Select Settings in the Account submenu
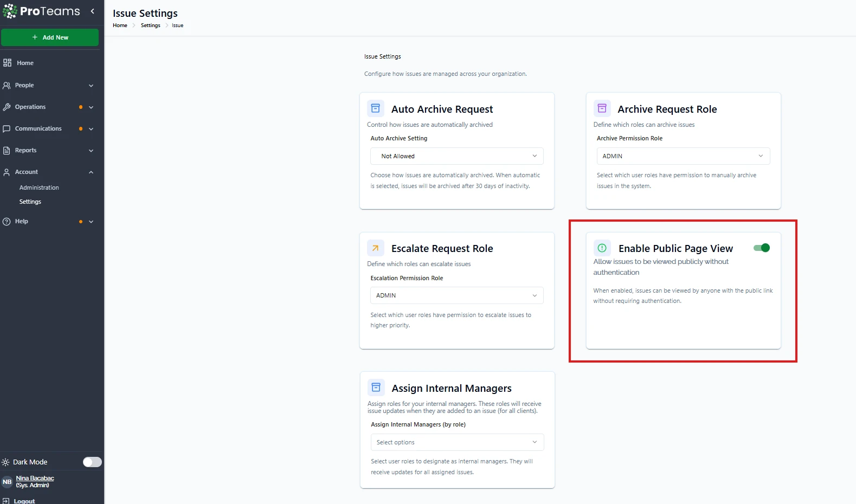The width and height of the screenshot is (856, 504). (30, 202)
